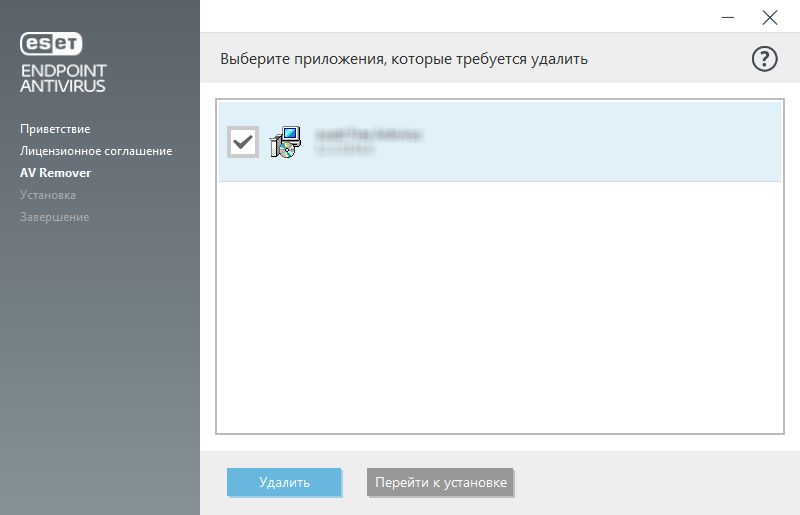This screenshot has height=515, width=800.
Task: Select the Приветствие step in sidebar
Action: click(x=55, y=129)
